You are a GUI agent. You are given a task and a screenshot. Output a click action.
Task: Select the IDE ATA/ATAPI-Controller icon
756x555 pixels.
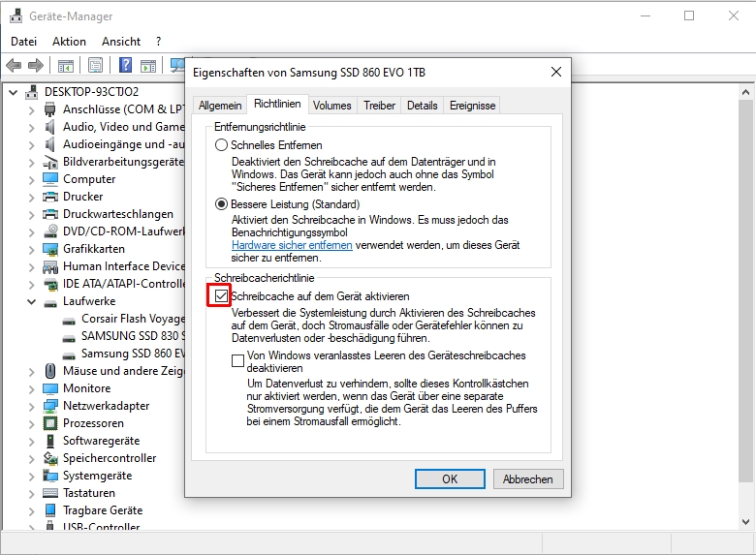[50, 284]
